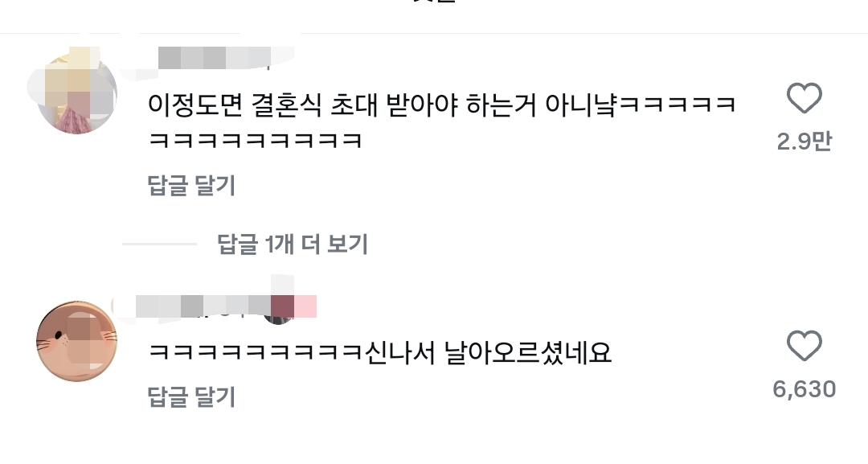The width and height of the screenshot is (868, 464).
Task: Select second ㅋㅋㅋ line of first comment
Action: pos(256,140)
